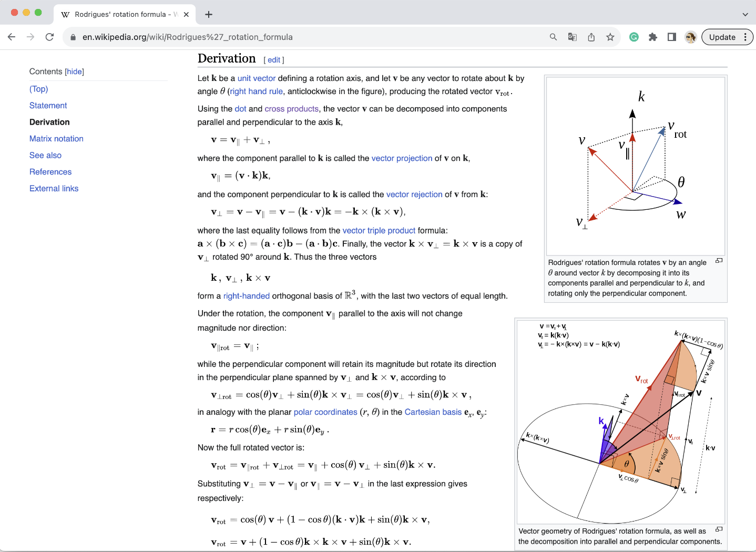This screenshot has width=756, height=552.
Task: Open the tab list chevron
Action: [745, 14]
